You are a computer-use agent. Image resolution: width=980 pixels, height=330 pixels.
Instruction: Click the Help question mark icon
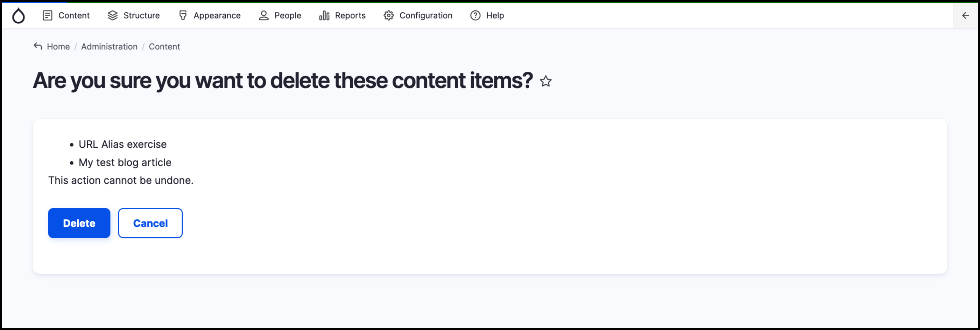(x=475, y=16)
